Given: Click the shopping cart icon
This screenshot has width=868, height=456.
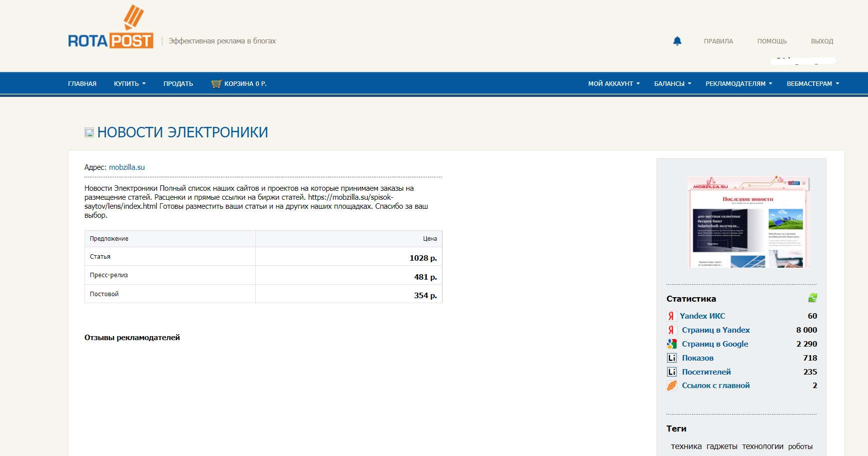Looking at the screenshot, I should [216, 84].
